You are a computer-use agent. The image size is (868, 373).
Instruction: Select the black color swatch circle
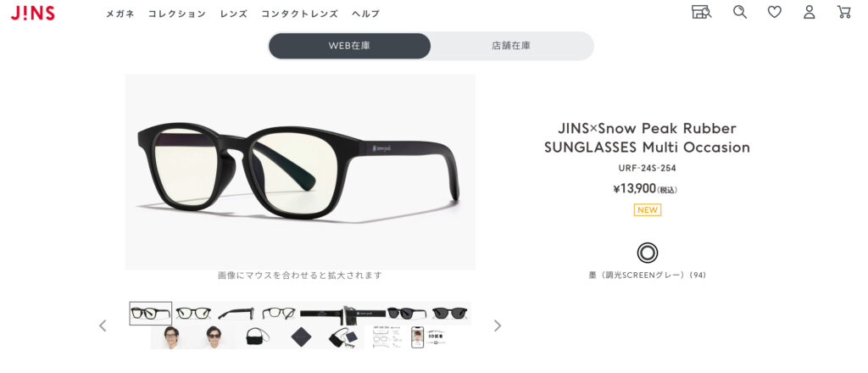647,253
